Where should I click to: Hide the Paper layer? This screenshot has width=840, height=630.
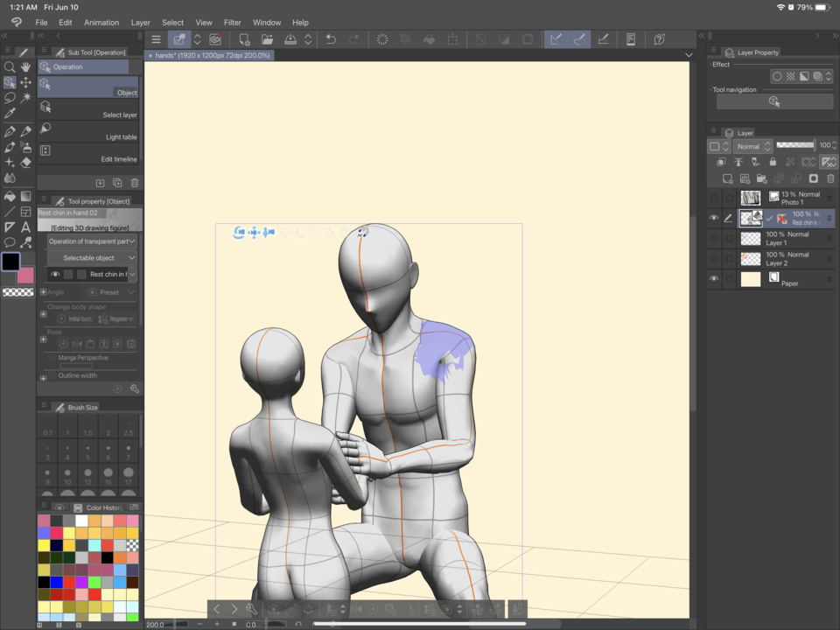714,278
